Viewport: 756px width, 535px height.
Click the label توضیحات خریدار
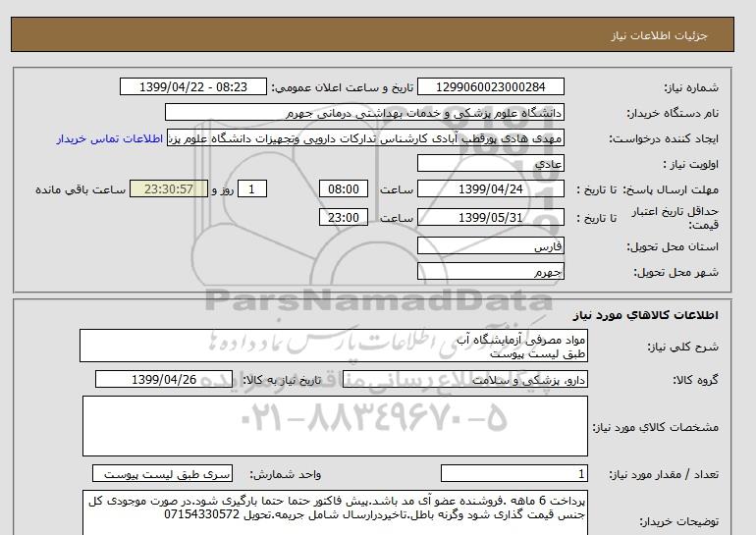click(678, 521)
